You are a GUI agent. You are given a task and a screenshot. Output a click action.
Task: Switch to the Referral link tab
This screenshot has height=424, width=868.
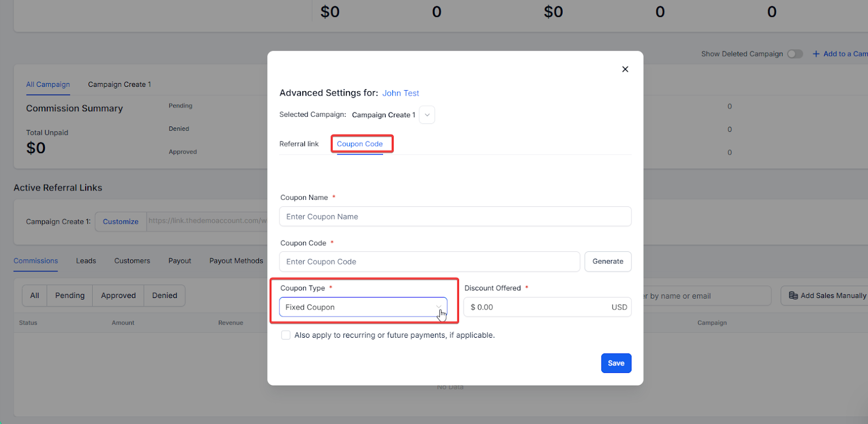coord(299,144)
